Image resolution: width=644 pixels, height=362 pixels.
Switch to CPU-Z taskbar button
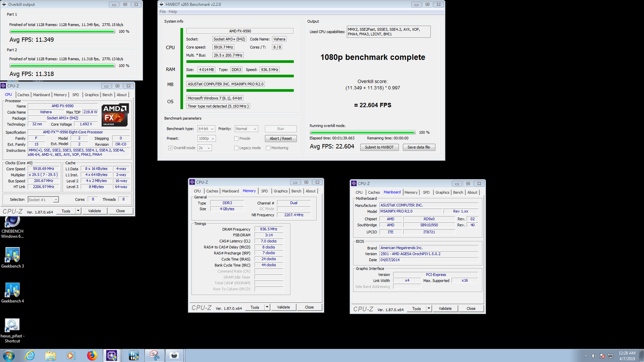pos(112,356)
